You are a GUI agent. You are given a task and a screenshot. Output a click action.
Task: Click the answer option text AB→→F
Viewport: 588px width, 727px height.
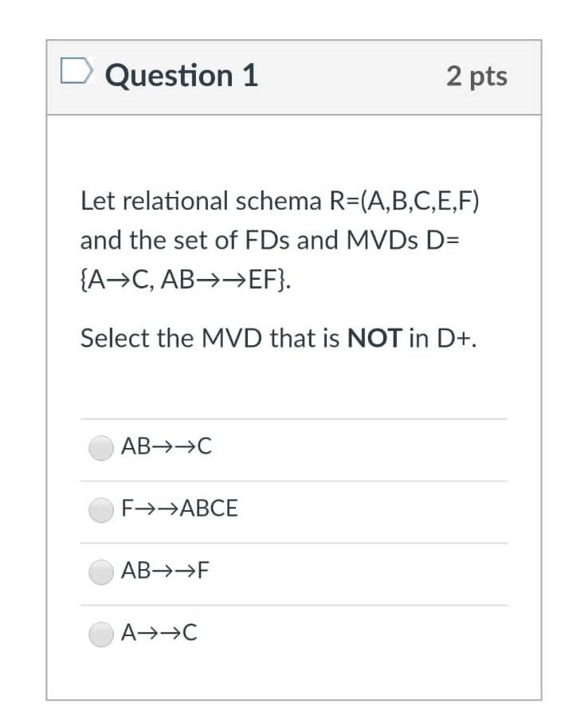tap(165, 571)
